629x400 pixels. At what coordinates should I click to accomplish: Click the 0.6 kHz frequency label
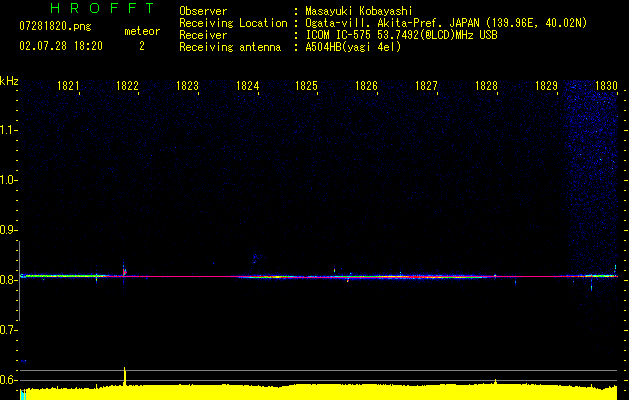tap(8, 380)
